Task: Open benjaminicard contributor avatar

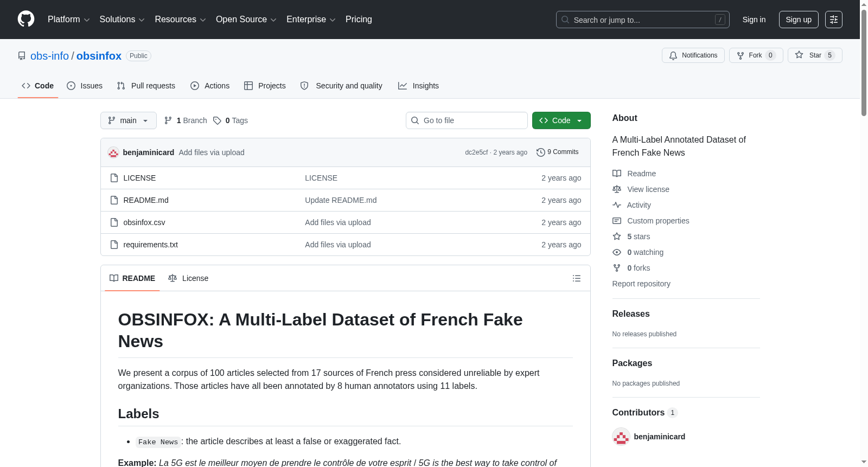Action: pos(621,437)
